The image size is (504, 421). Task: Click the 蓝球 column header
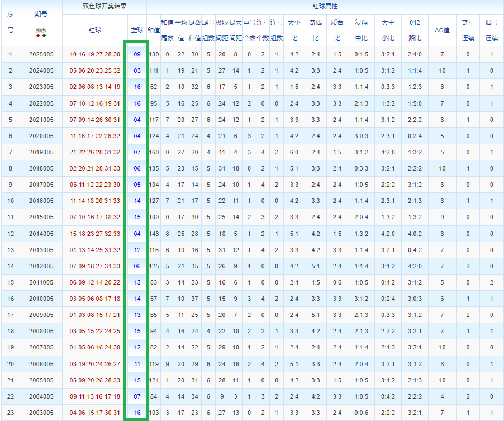(137, 30)
